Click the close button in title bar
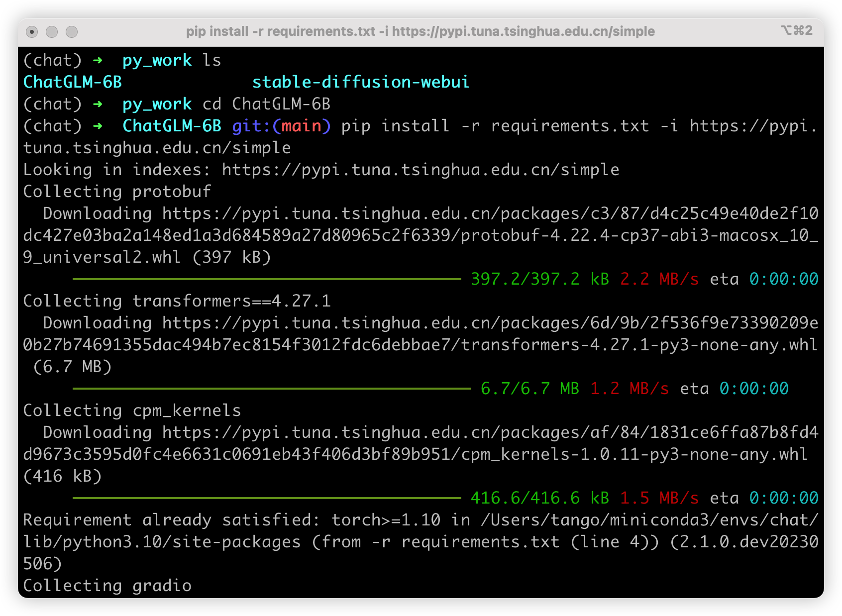 [32, 32]
